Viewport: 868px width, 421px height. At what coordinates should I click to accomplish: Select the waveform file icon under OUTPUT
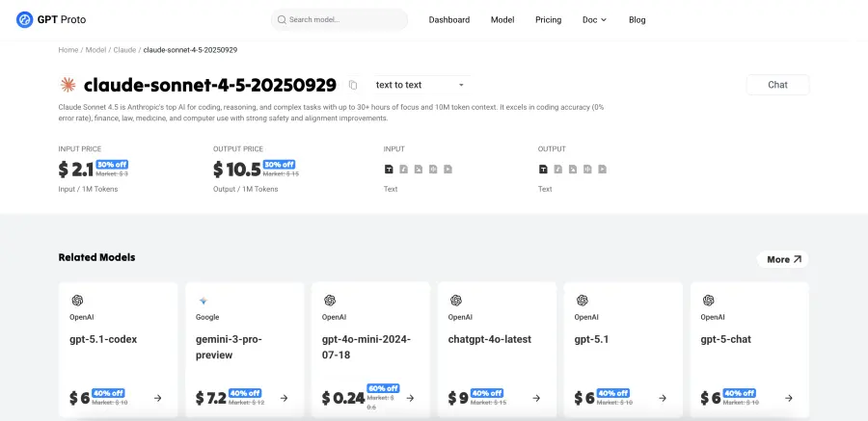pyautogui.click(x=587, y=169)
